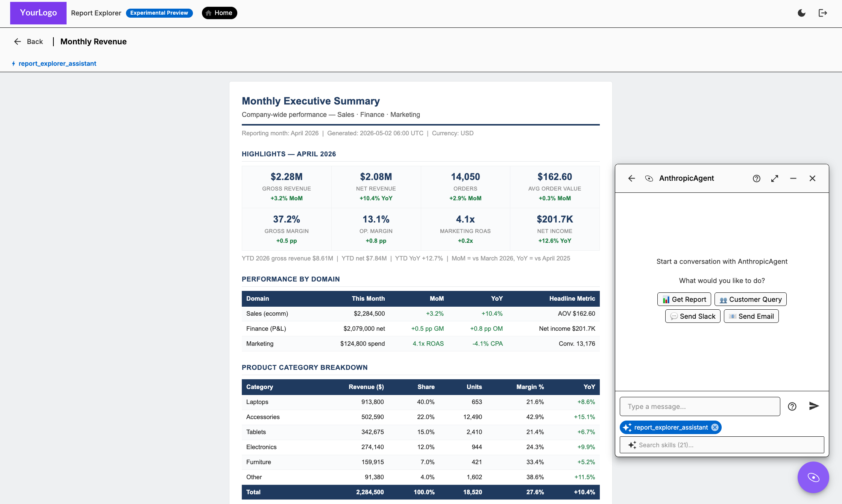Click the back arrow in AnthropicAgent chat
The width and height of the screenshot is (842, 504).
tap(631, 179)
